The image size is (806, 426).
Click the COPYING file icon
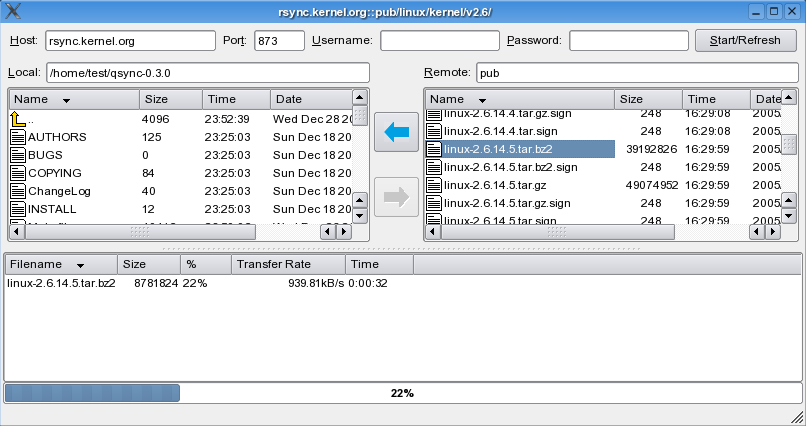click(x=18, y=173)
